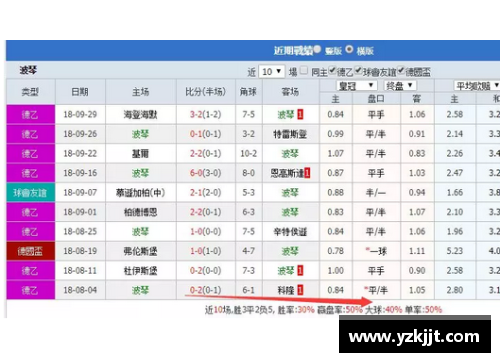Screen dimensions: 500x362
Task: Enable the 同主 checkbox
Action: (304, 70)
